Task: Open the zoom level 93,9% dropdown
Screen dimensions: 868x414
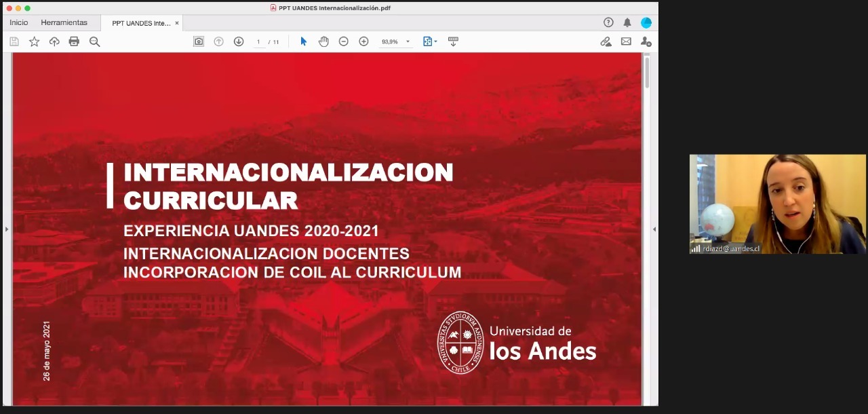Action: point(395,41)
